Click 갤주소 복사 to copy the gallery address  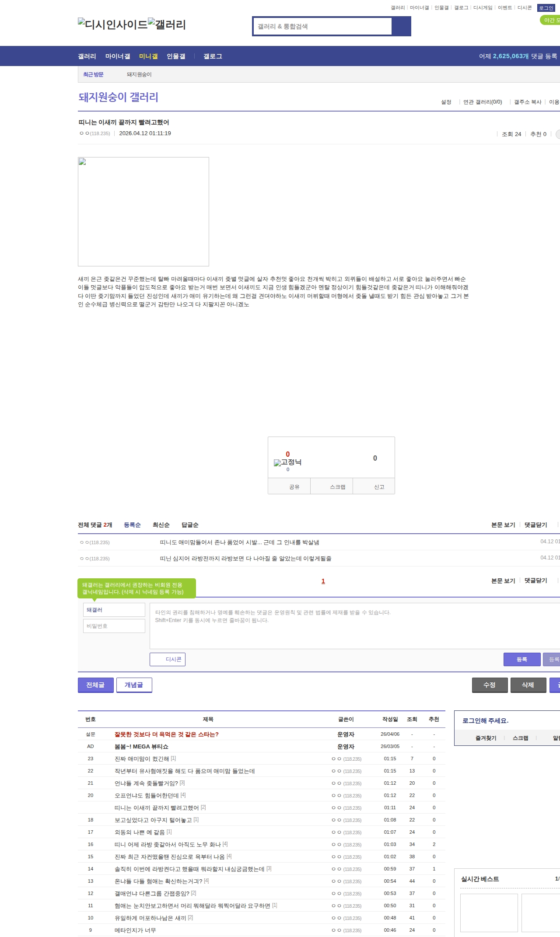click(x=528, y=102)
